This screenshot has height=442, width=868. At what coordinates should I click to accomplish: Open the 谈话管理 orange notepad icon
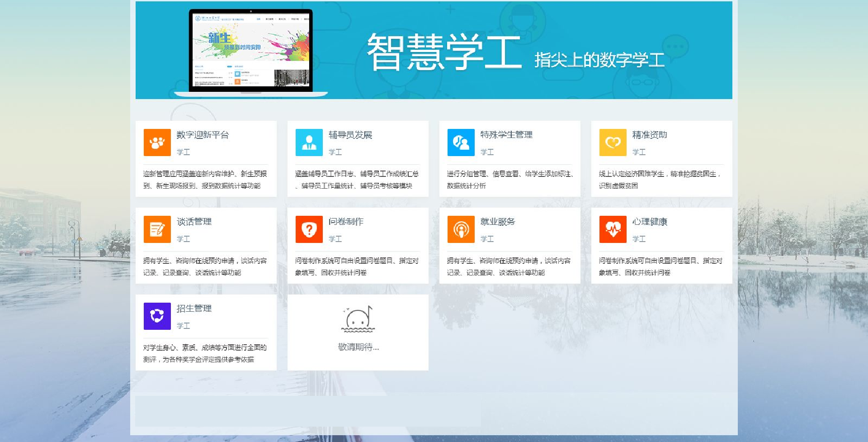[157, 229]
